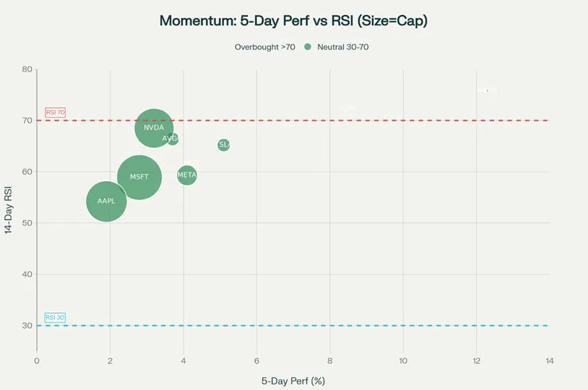Click the green Neutral legend marker dot

click(308, 47)
